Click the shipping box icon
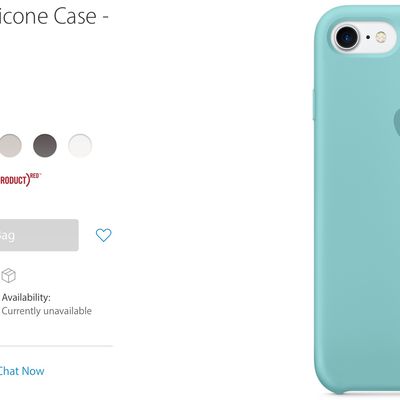The height and width of the screenshot is (400, 400). click(x=8, y=276)
